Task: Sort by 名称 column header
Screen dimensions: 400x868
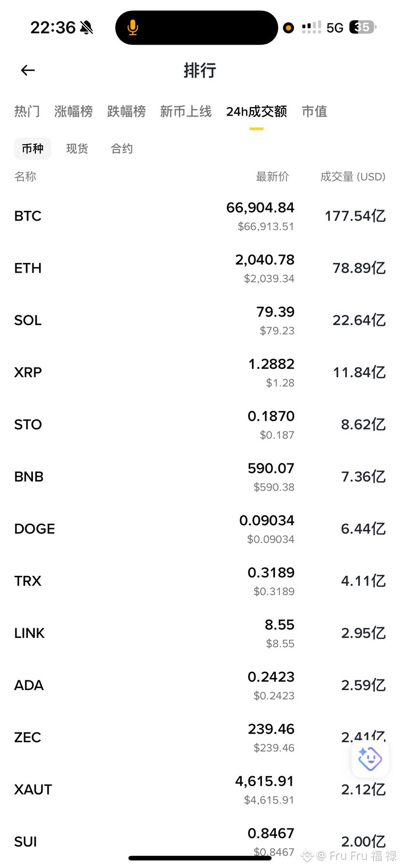Action: (25, 177)
